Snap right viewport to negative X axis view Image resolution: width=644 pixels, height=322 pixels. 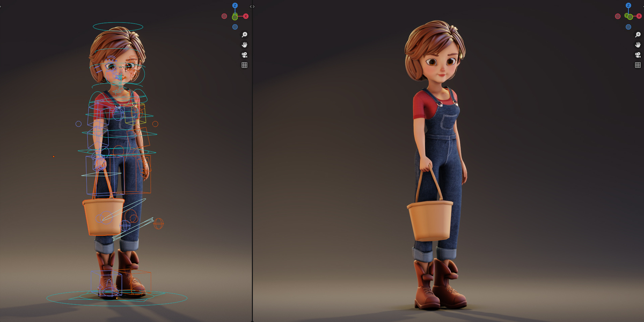pyautogui.click(x=618, y=16)
